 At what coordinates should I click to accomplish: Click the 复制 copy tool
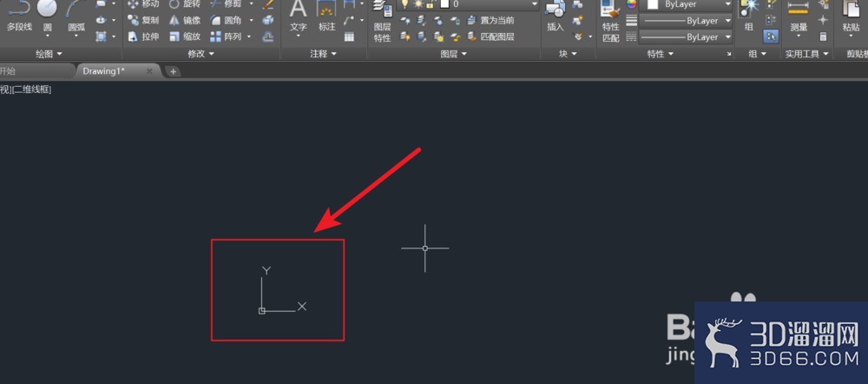pos(143,21)
